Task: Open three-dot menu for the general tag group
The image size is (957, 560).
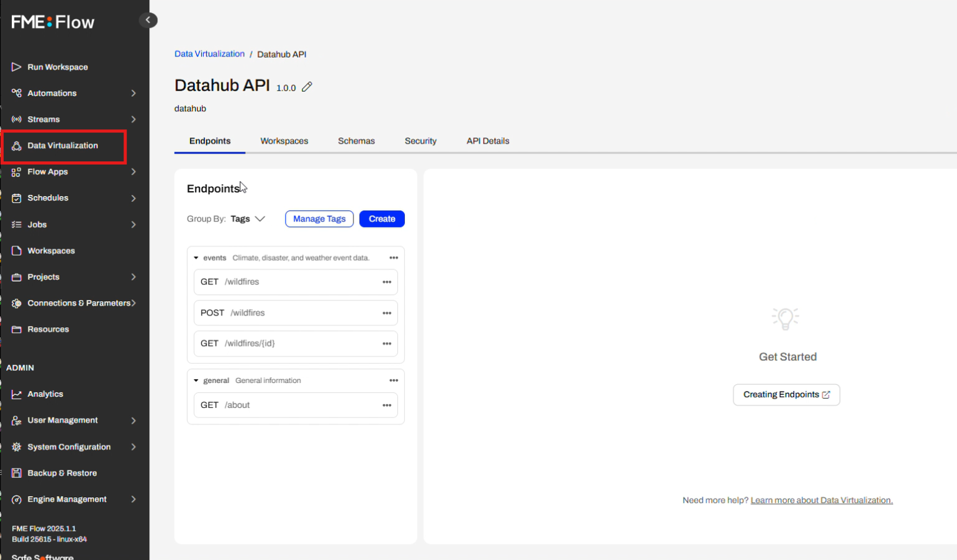Action: coord(393,381)
